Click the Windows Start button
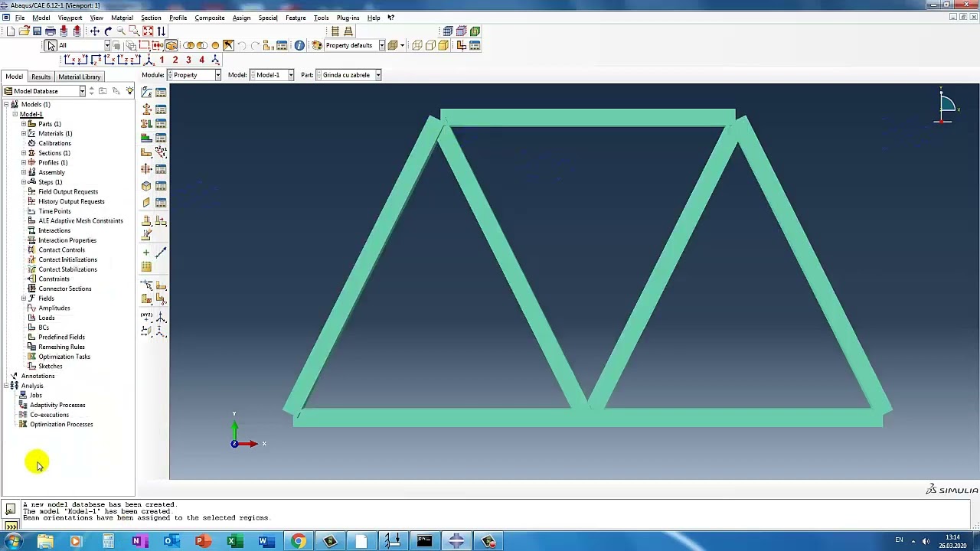This screenshot has width=980, height=551. [13, 542]
